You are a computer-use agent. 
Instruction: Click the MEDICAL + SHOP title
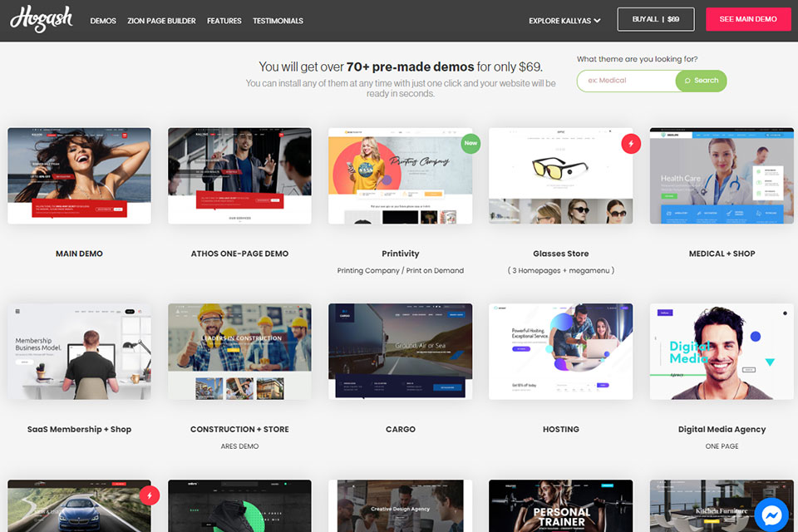[x=722, y=254]
